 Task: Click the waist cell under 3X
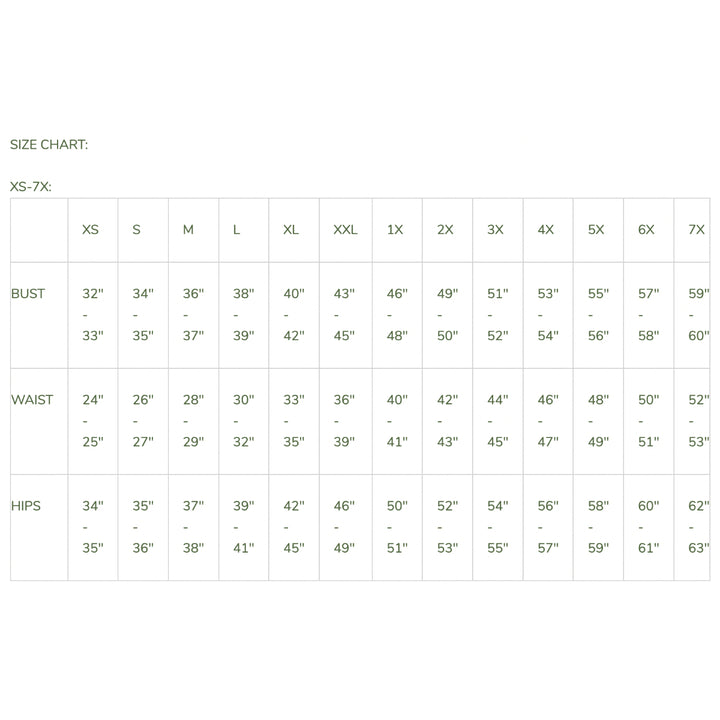(x=497, y=421)
